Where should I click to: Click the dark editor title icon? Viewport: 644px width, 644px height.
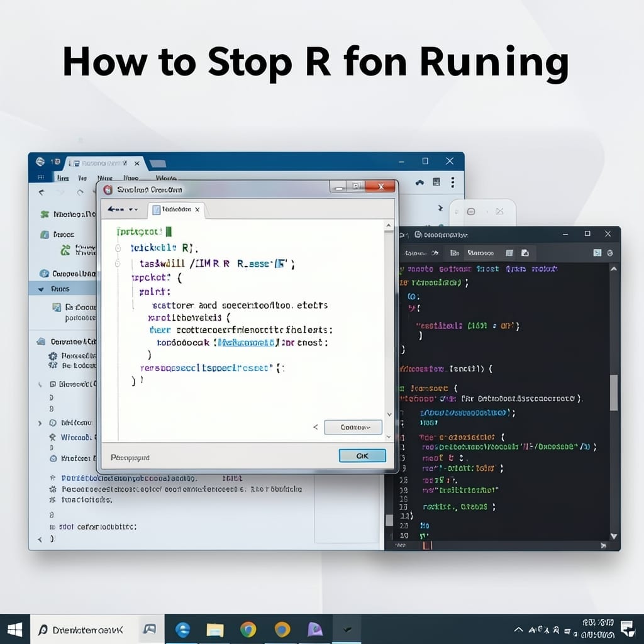click(418, 235)
